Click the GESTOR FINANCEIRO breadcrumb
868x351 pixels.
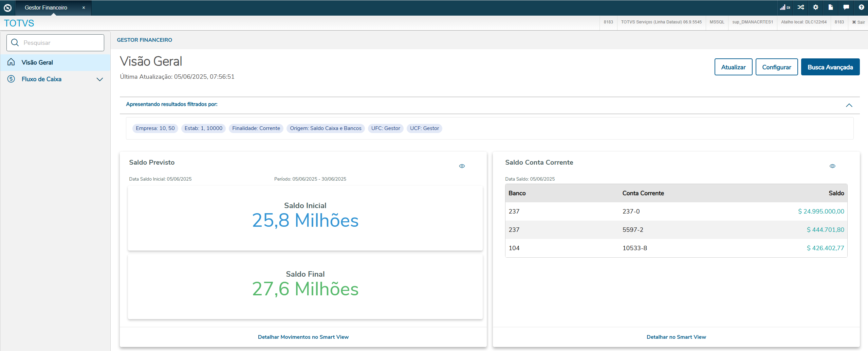pyautogui.click(x=144, y=40)
